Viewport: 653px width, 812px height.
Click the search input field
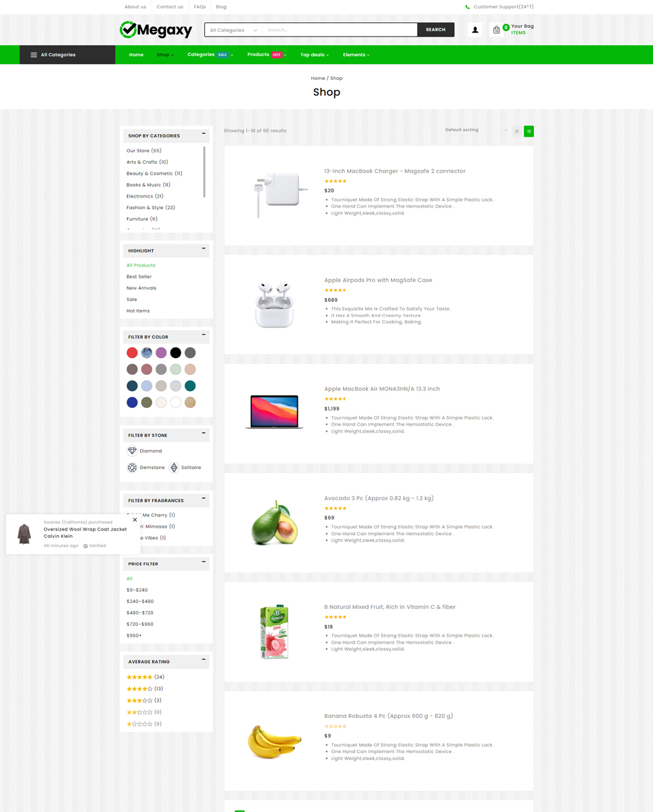[x=340, y=30]
